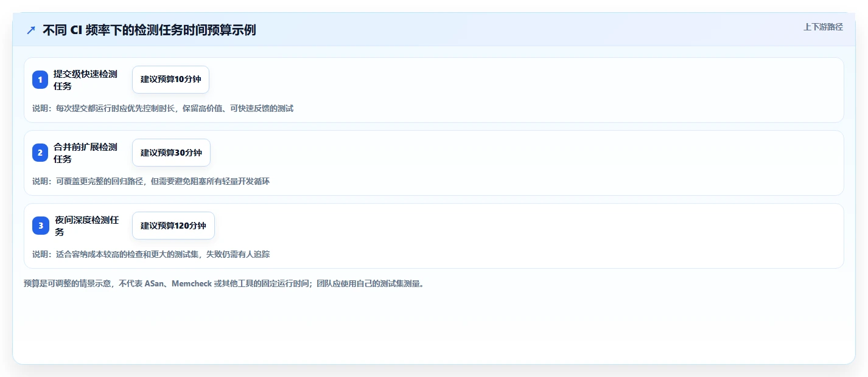Select the 提交级快速检测任务 title
This screenshot has width=868, height=377.
(x=85, y=80)
